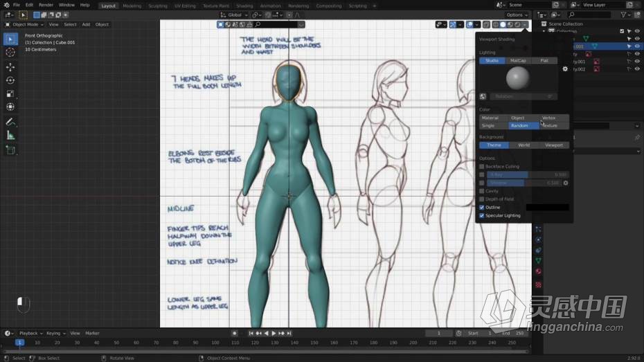The width and height of the screenshot is (644, 362).
Task: Adjust the Shadow intensity slider
Action: [524, 183]
